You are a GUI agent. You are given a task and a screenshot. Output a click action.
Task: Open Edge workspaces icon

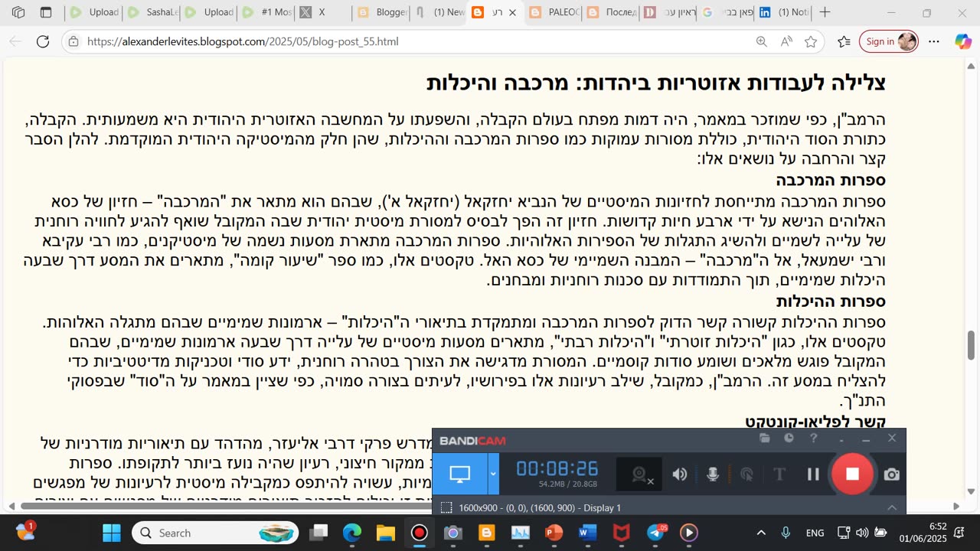tap(18, 12)
